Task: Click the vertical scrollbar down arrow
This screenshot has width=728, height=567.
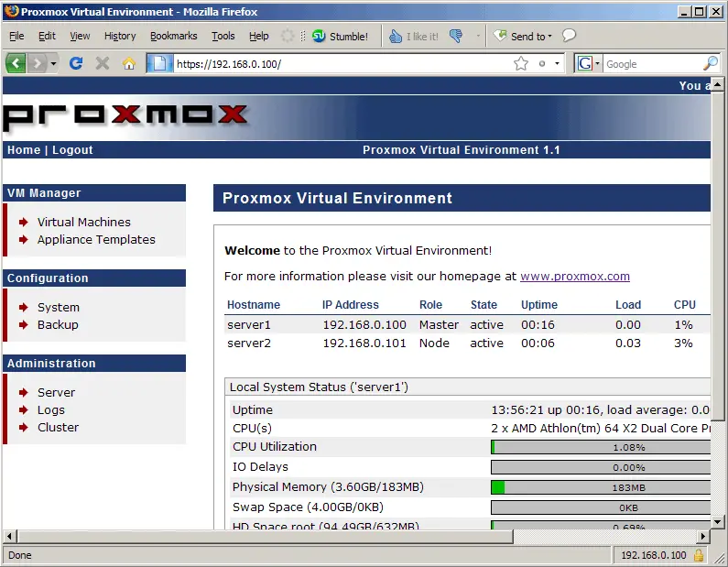Action: tap(717, 522)
